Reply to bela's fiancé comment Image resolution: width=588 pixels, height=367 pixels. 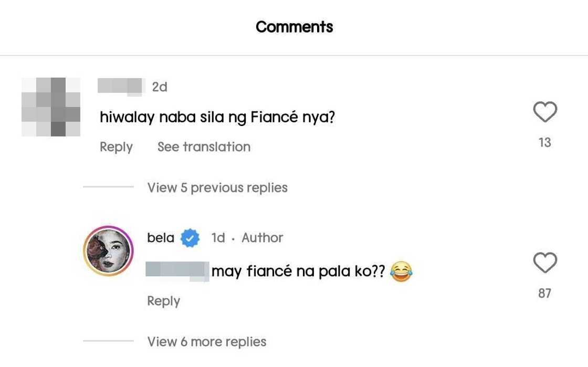click(163, 301)
